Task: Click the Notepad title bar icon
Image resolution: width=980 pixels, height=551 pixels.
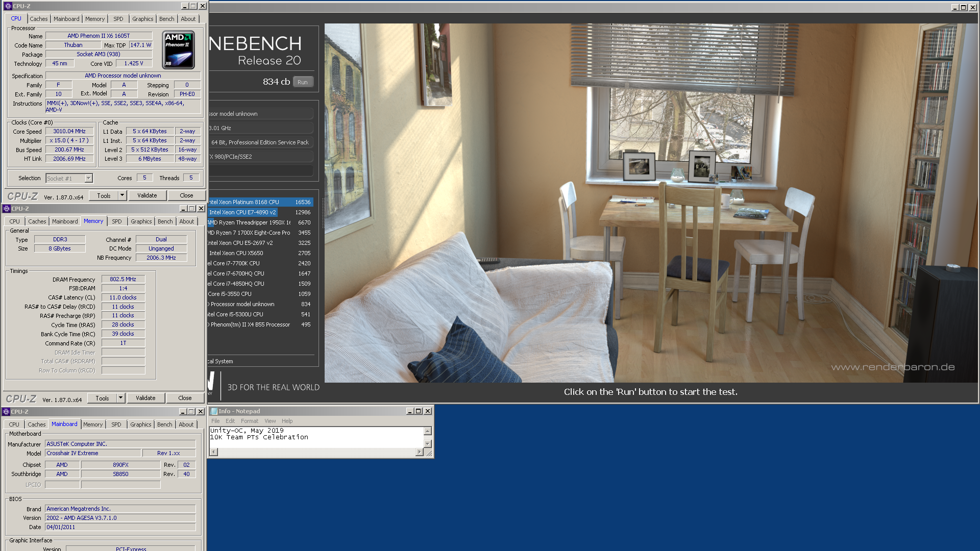Action: pos(214,411)
